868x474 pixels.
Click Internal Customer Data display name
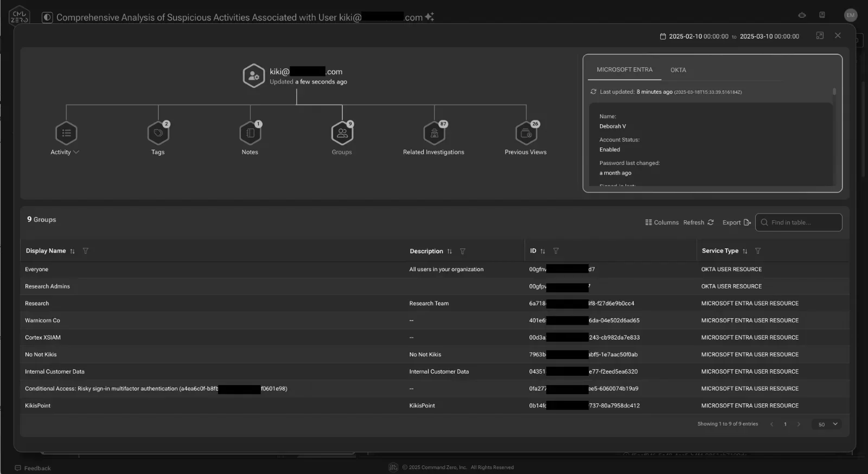coord(55,371)
